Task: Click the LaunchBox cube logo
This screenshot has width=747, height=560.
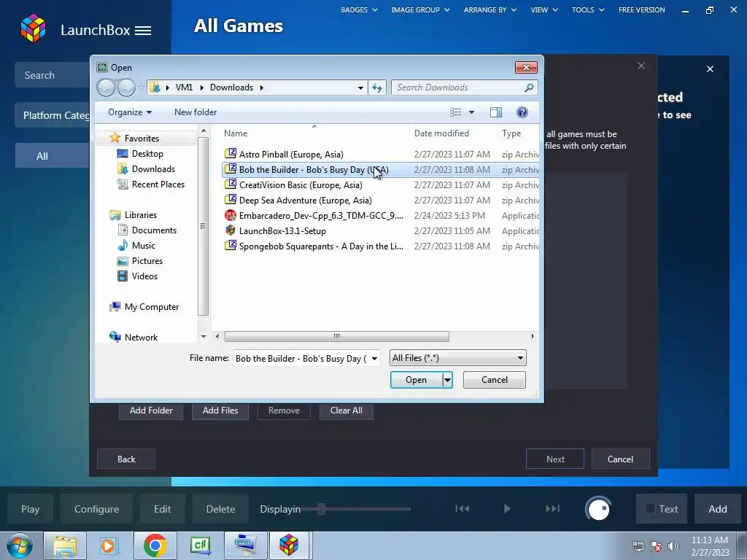Action: coord(33,28)
